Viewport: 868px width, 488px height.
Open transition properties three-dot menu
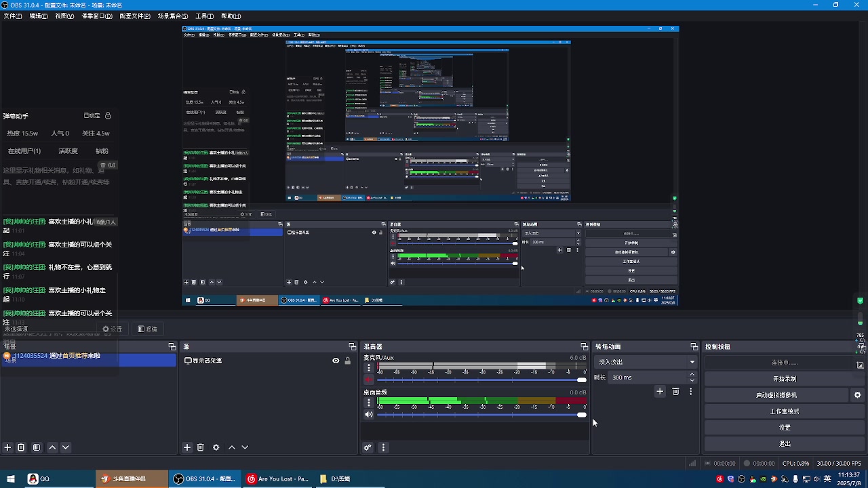(691, 391)
